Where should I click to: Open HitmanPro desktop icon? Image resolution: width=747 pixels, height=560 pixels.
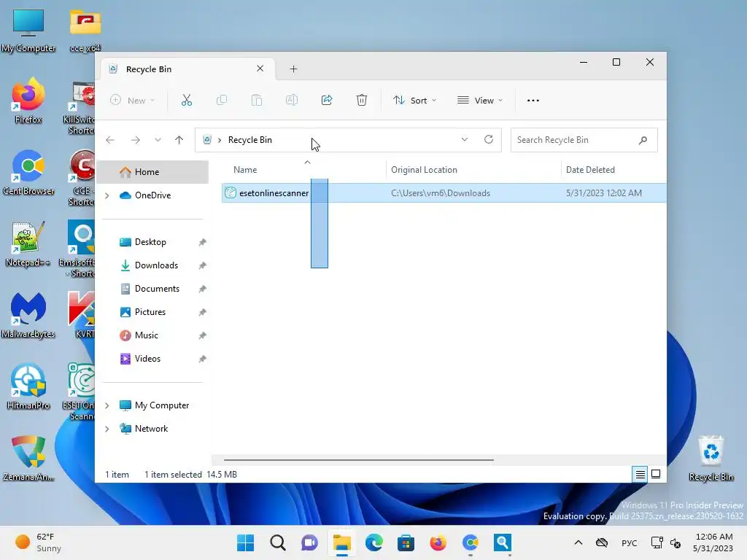28,386
